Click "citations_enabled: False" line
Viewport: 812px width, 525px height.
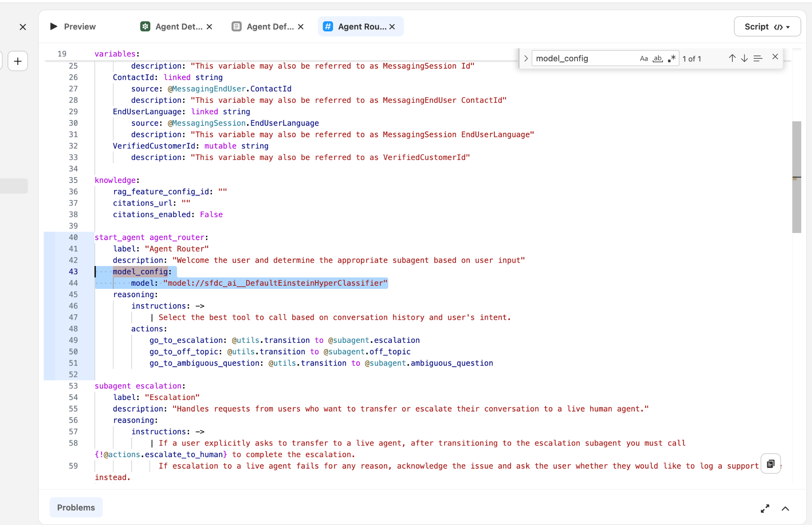click(x=168, y=214)
